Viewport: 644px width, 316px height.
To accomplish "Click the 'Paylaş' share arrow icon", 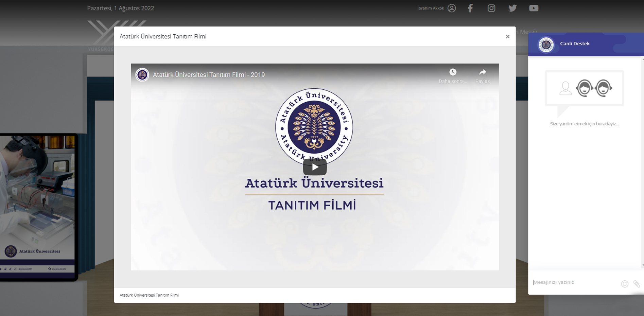I will [x=483, y=72].
